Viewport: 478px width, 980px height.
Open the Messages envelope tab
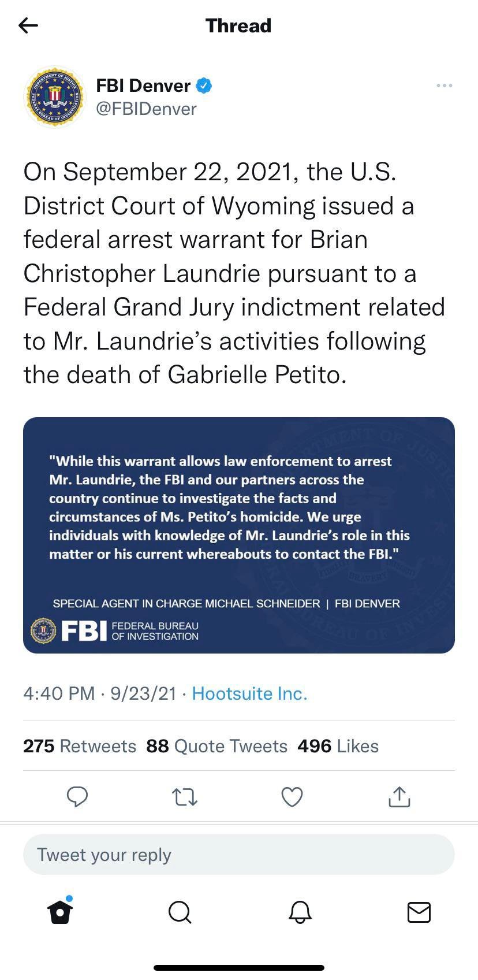[419, 912]
